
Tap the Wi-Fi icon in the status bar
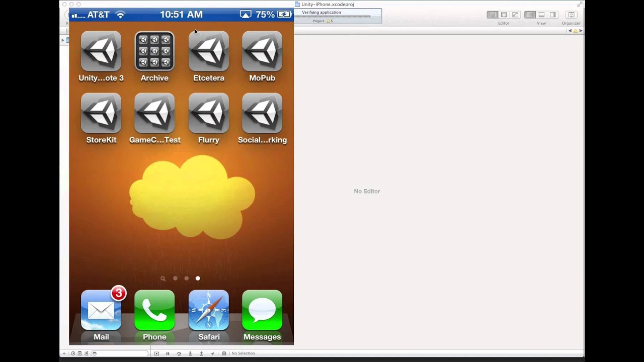pyautogui.click(x=120, y=15)
